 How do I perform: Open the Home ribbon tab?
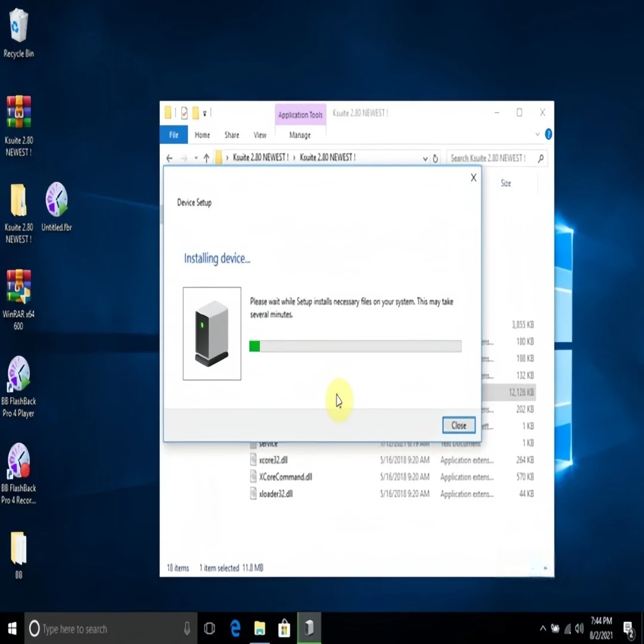(x=202, y=135)
